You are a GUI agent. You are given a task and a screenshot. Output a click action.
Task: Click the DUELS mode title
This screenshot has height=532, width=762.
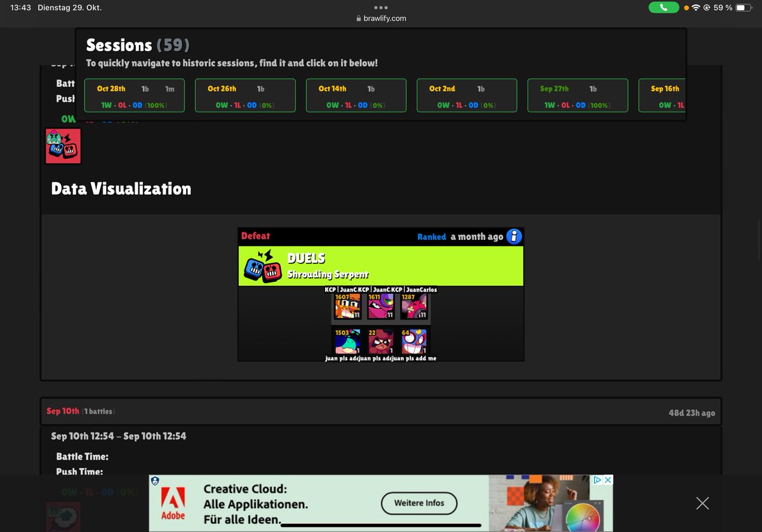click(306, 258)
